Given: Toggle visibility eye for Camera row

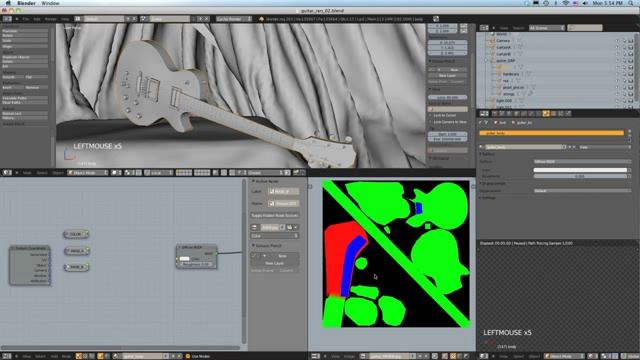Looking at the screenshot, I should [x=617, y=41].
